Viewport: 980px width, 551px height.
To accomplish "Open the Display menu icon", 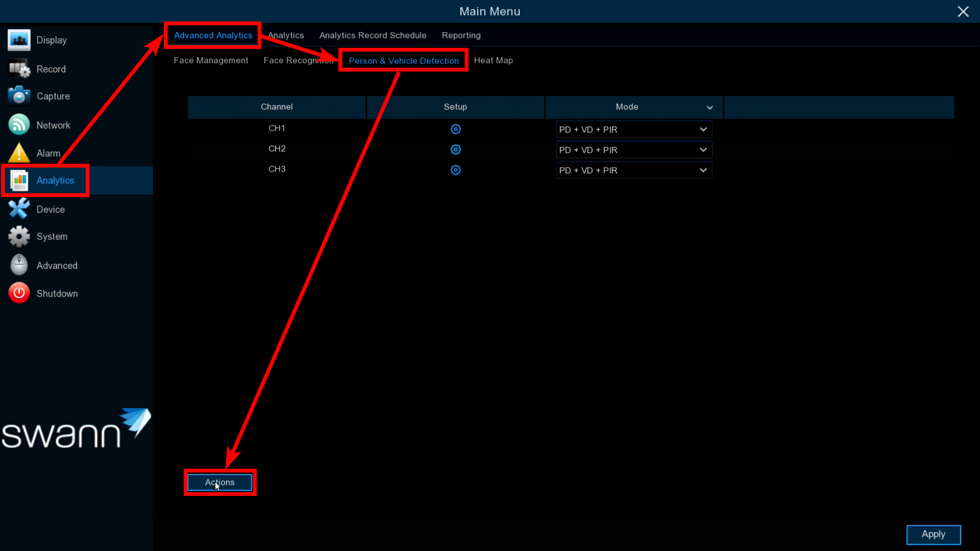I will 19,40.
